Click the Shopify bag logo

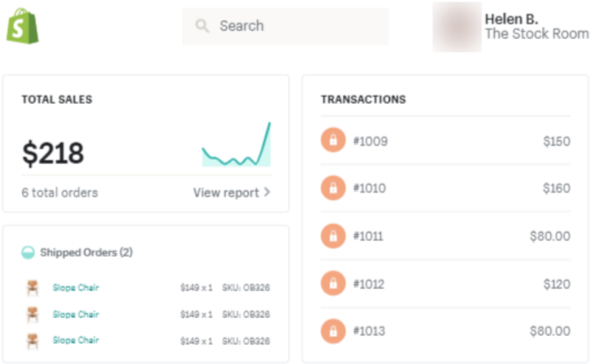tap(23, 26)
